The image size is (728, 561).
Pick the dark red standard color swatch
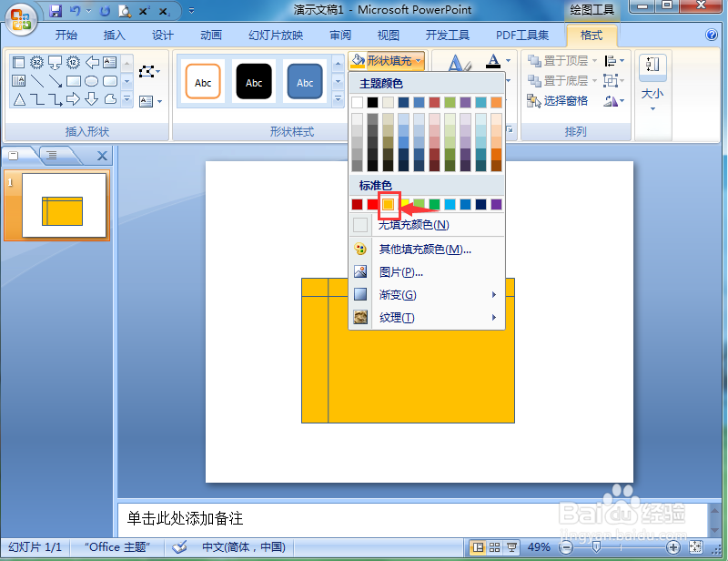357,204
